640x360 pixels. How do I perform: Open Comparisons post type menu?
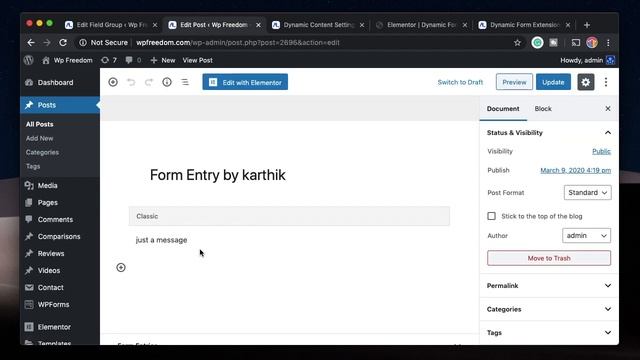(60, 236)
